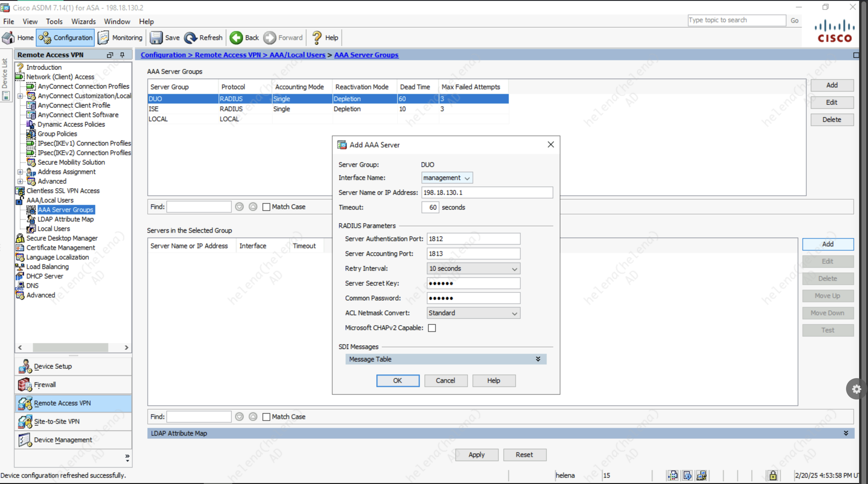
Task: Toggle the Match Case checkbox for AAA Server Groups
Action: click(x=266, y=207)
